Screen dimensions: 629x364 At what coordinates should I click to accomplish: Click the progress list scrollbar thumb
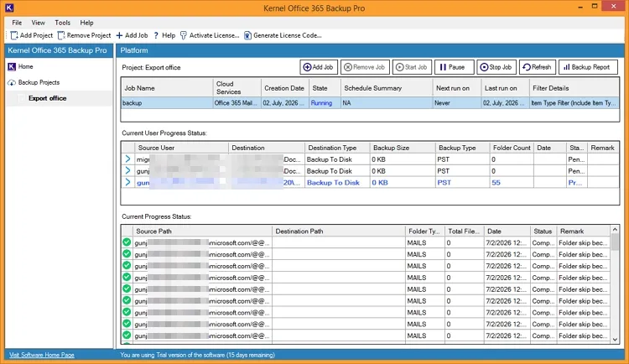tap(615, 242)
